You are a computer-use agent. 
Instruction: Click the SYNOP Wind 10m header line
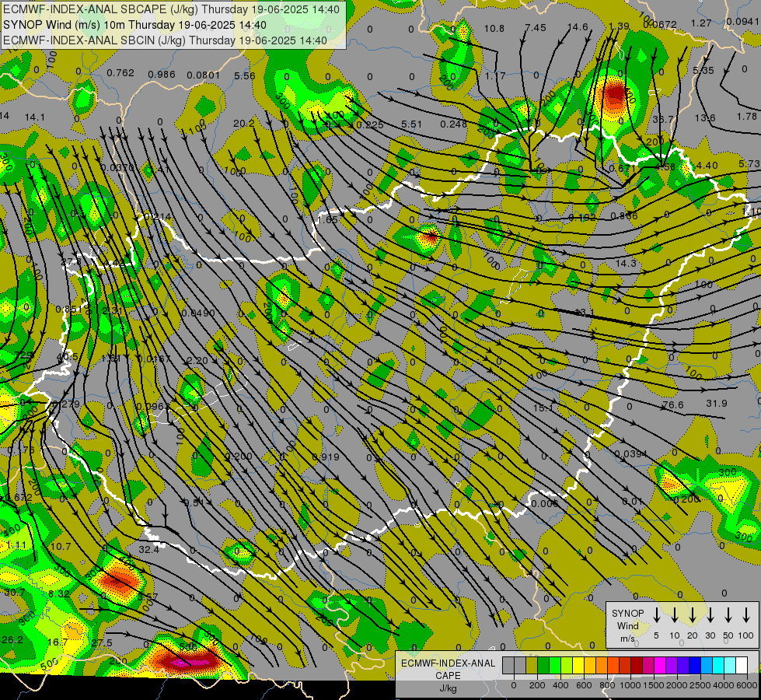(134, 25)
